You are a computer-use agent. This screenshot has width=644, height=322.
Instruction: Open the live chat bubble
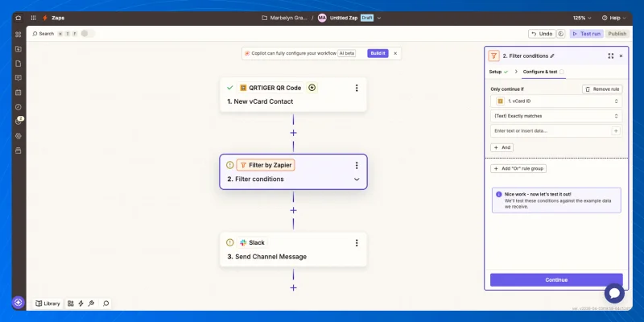click(614, 293)
